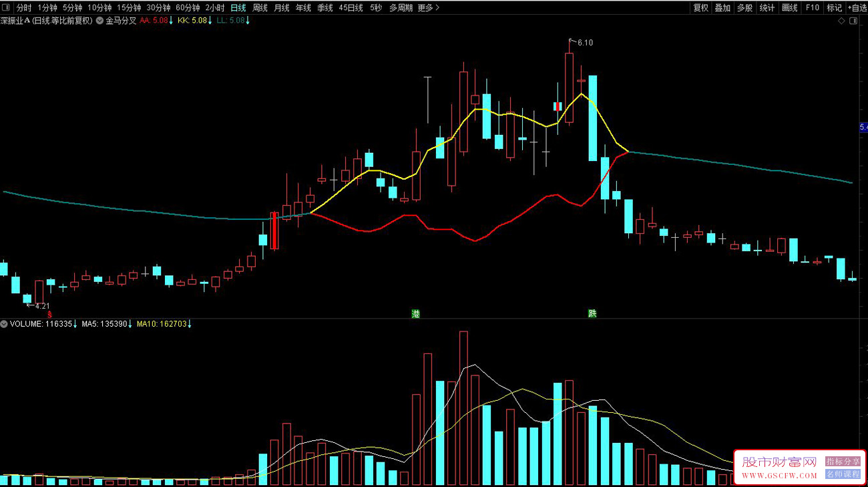Open 多周期 multi-period view
868x487 pixels.
(x=401, y=8)
